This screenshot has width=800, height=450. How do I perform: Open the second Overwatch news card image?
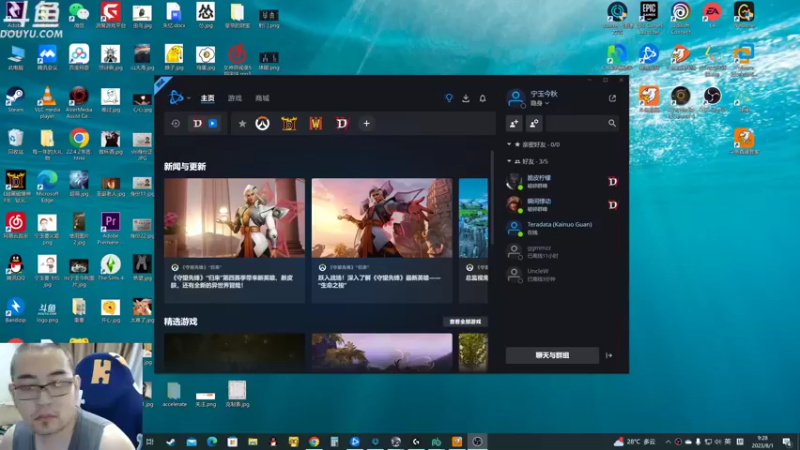coord(382,218)
